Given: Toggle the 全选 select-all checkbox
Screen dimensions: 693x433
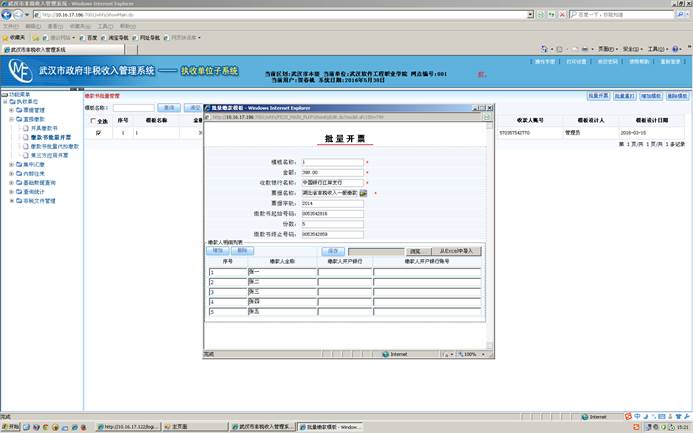Looking at the screenshot, I should pyautogui.click(x=94, y=121).
